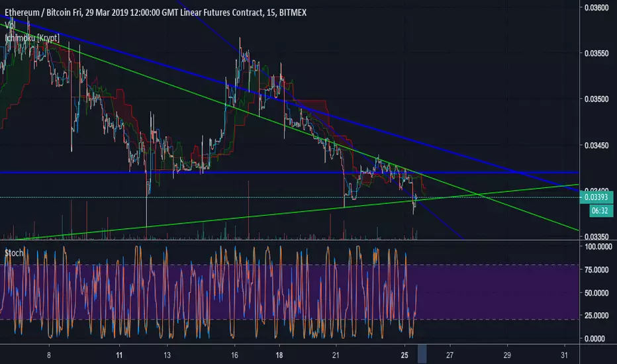Click date label 27 on time axis

(x=450, y=355)
